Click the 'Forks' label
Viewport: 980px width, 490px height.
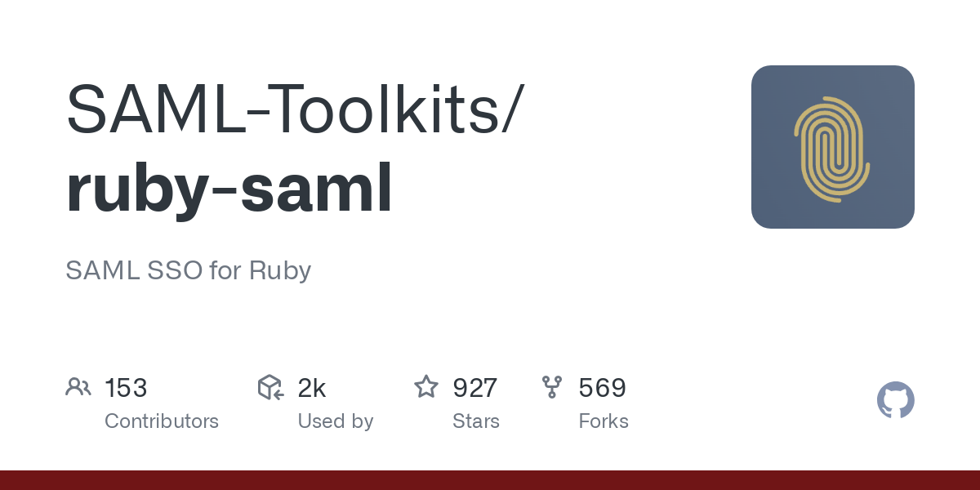[x=604, y=421]
